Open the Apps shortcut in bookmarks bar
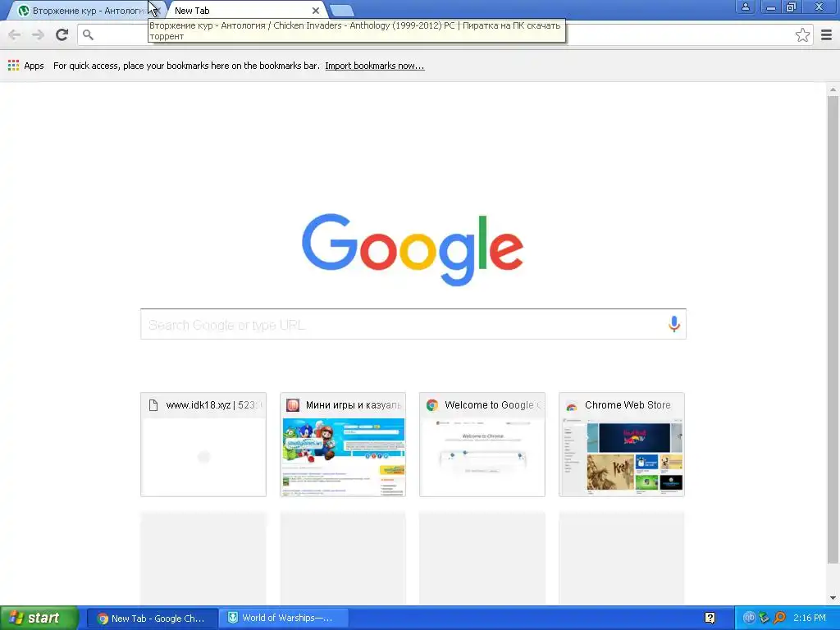 pyautogui.click(x=25, y=66)
